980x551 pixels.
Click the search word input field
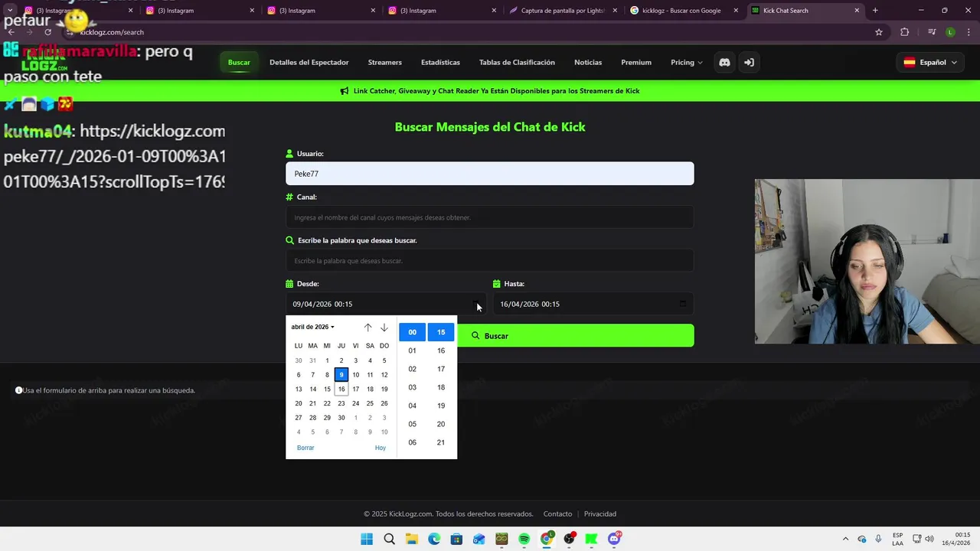pyautogui.click(x=490, y=261)
